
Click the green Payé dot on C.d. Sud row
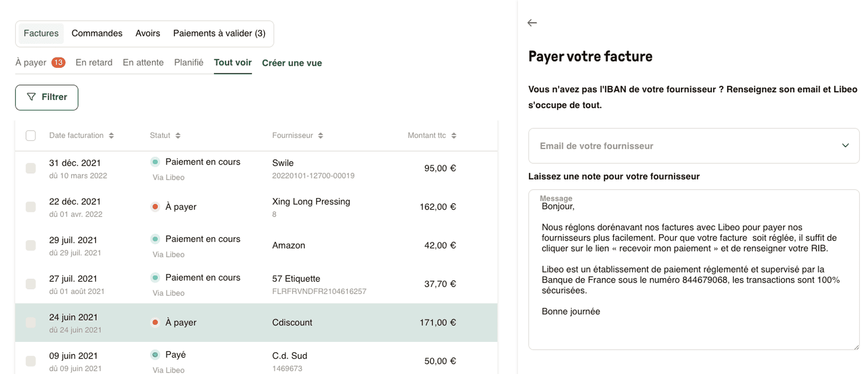click(156, 354)
